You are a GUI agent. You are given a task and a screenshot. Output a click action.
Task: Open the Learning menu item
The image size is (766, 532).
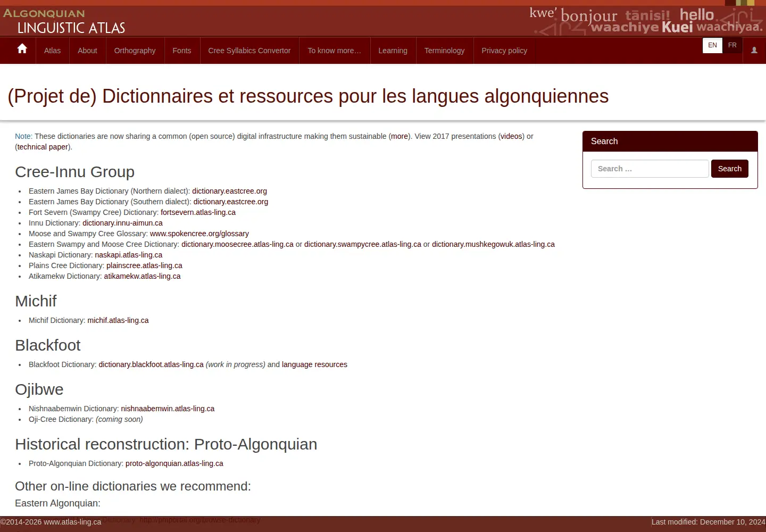coord(393,51)
